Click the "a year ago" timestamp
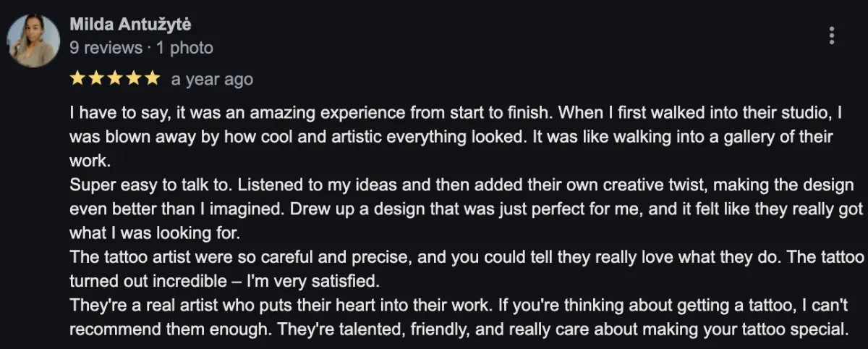This screenshot has height=349, width=868. [x=212, y=79]
